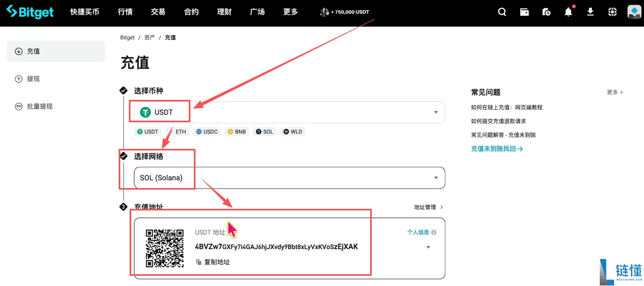This screenshot has width=644, height=286.
Task: Expand the address card chevron
Action: (428, 247)
